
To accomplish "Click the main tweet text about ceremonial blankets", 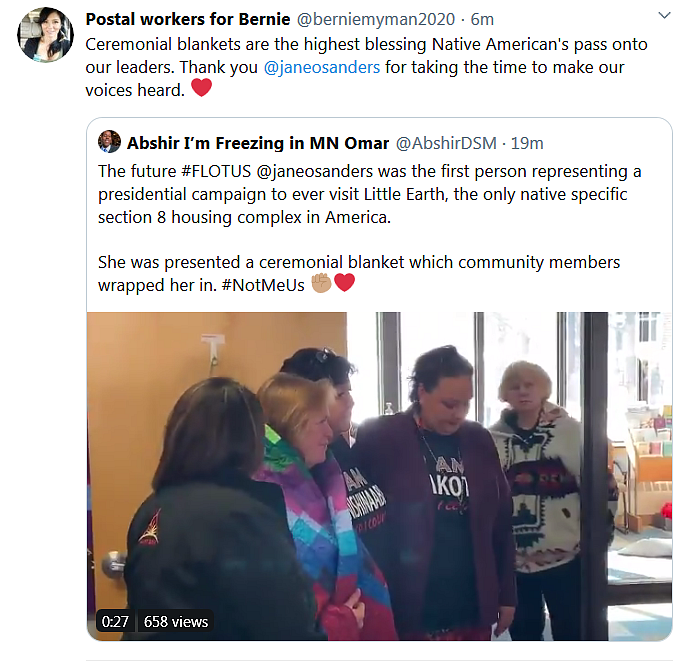I will 366,67.
